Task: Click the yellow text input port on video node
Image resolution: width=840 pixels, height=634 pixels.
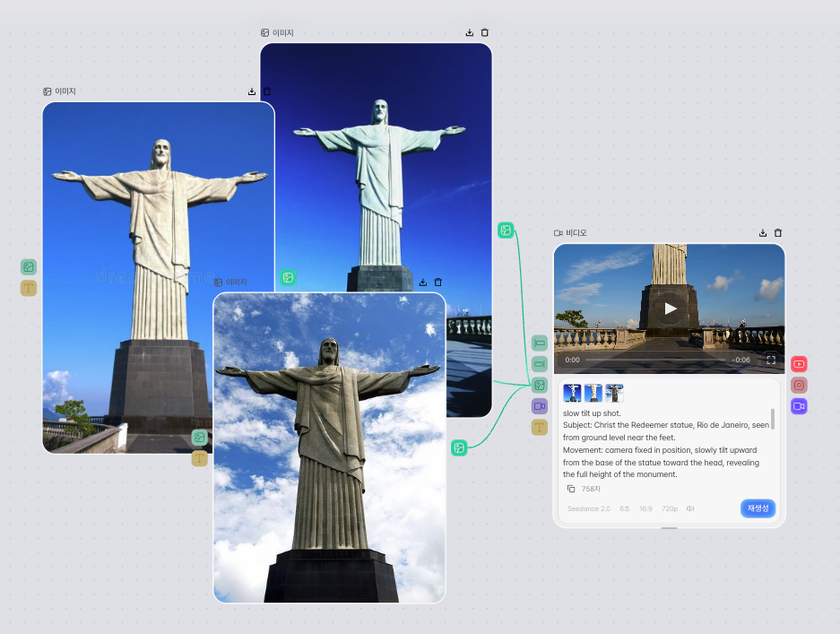Action: [x=540, y=427]
